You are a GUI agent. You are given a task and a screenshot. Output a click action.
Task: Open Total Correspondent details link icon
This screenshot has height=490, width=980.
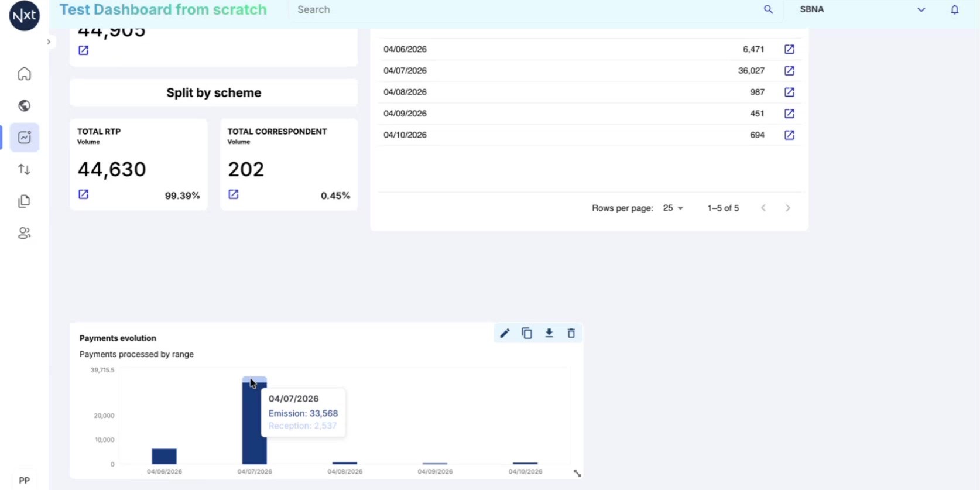coord(234,194)
